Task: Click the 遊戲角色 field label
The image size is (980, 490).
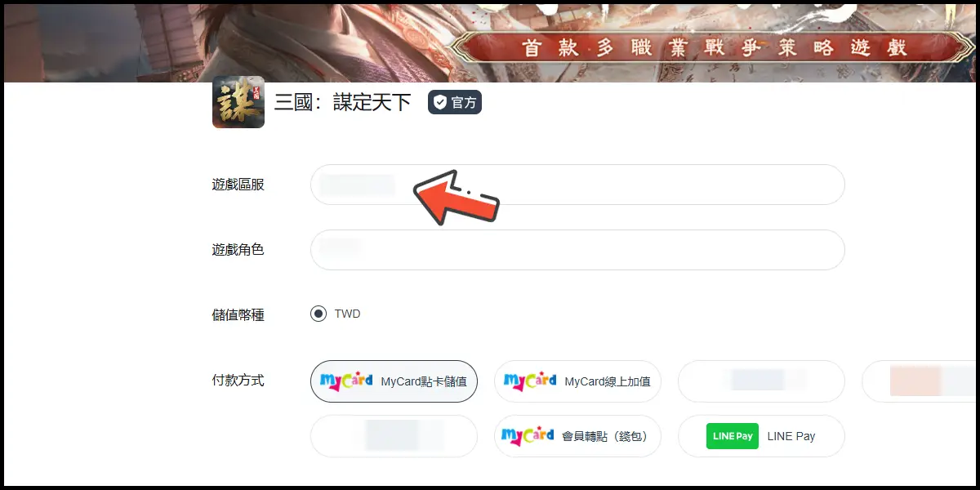Action: coord(238,250)
